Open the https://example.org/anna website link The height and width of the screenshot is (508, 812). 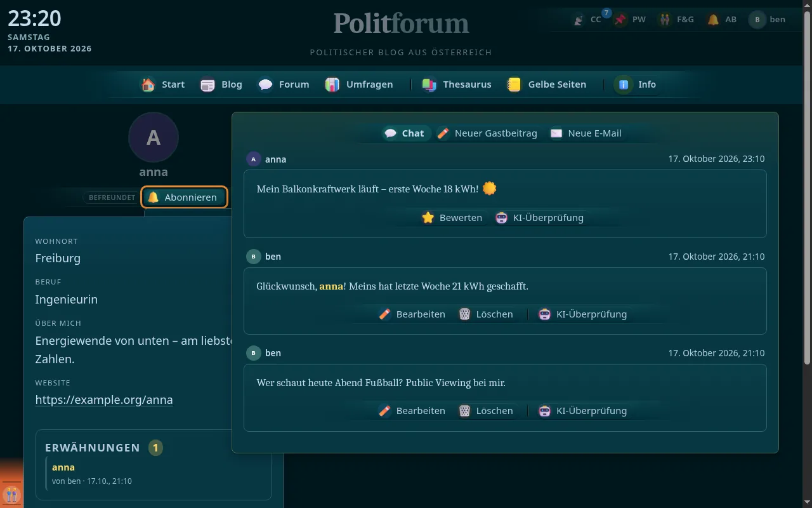click(104, 400)
